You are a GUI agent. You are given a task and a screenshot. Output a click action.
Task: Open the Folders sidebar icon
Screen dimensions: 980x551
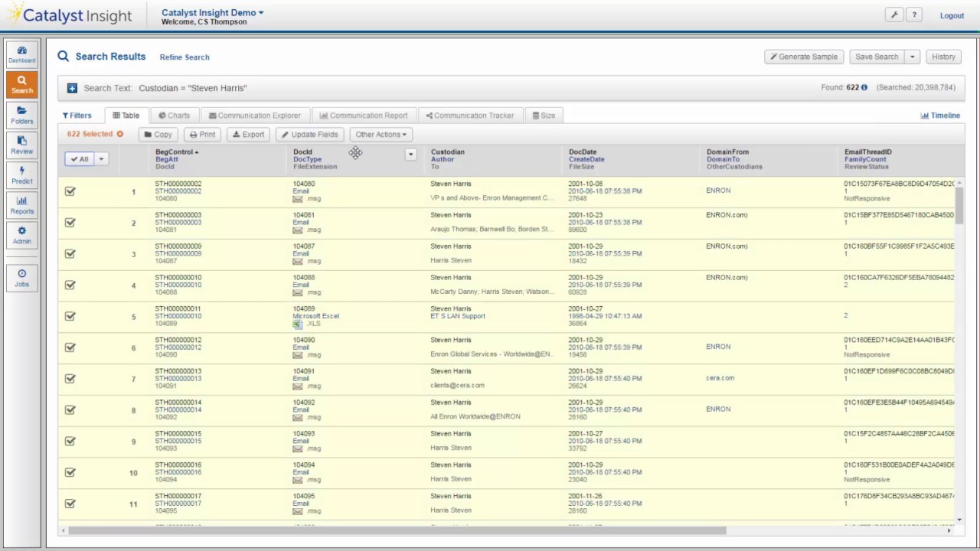click(x=21, y=115)
